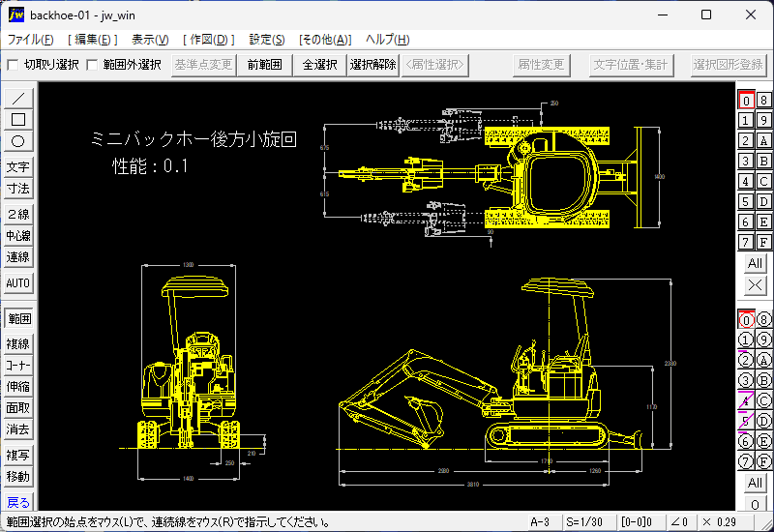Toggle circular layer group F button
Screen dimensions: 774x532
[x=763, y=461]
